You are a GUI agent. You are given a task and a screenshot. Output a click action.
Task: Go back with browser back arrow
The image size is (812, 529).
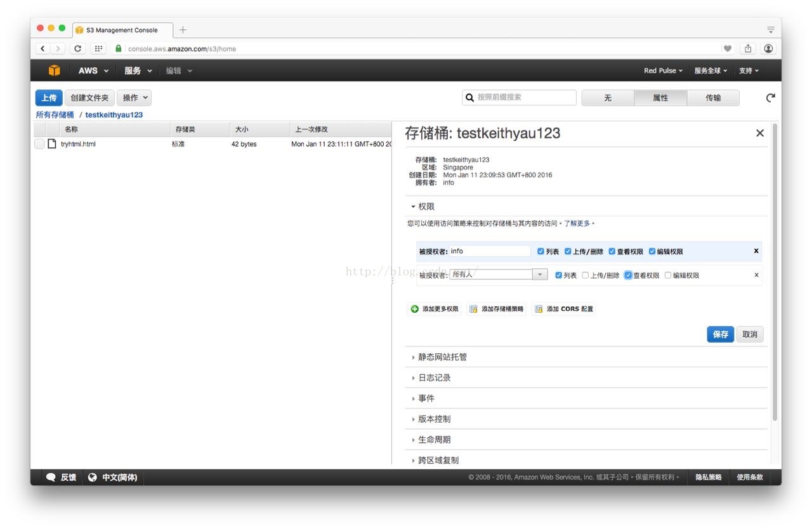point(43,48)
